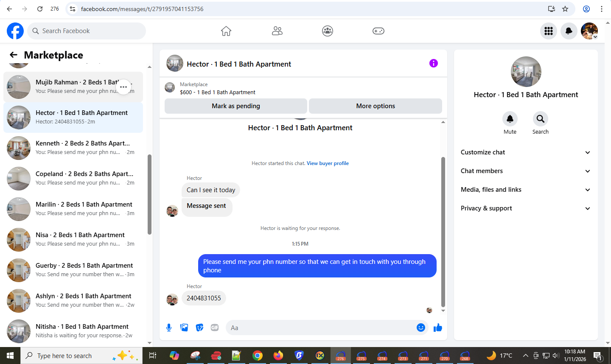Open Windows Start menu
Screen dimensions: 611x364
point(10,356)
